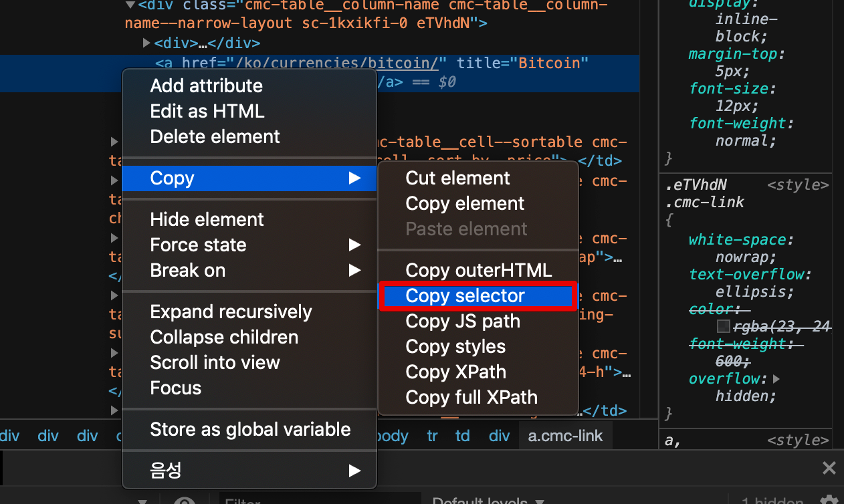
Task: Collapse the cmc-table__column-name div node
Action: tap(130, 5)
